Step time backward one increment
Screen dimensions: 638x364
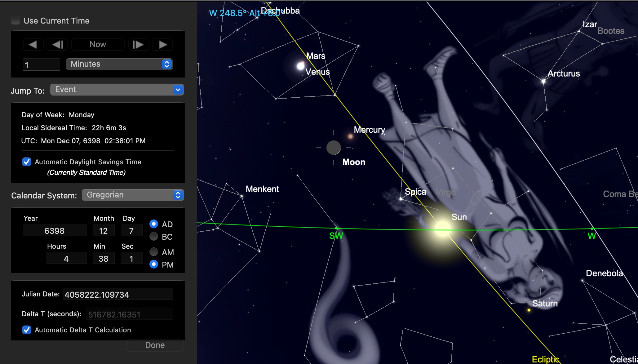tap(57, 45)
